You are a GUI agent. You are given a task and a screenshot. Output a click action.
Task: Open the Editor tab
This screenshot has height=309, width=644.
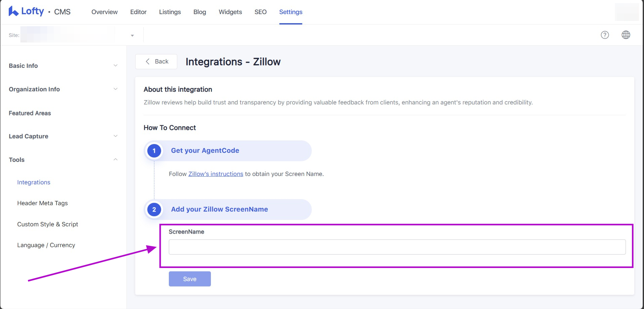(138, 12)
